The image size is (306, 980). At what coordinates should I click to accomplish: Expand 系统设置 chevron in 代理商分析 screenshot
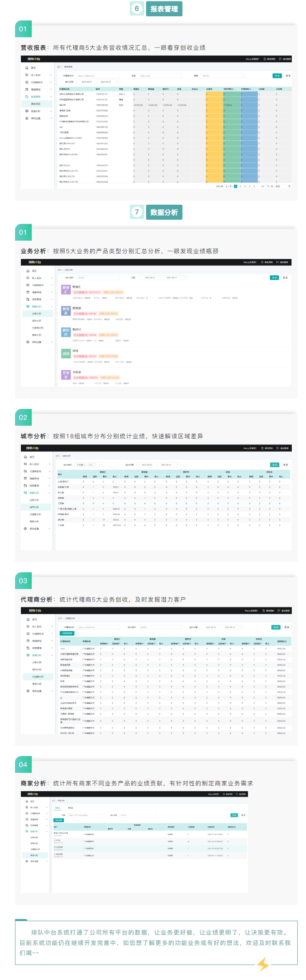[x=52, y=691]
